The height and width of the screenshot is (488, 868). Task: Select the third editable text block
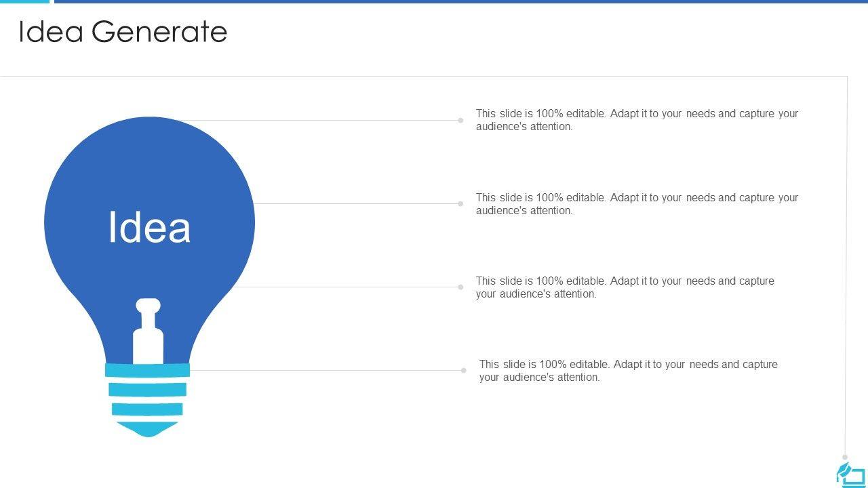point(625,287)
